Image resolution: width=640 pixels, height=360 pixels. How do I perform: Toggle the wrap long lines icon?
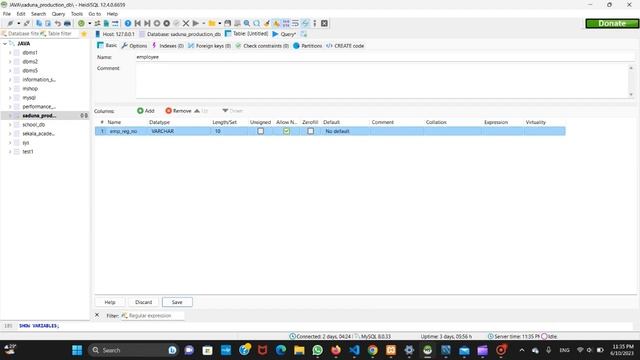295,24
